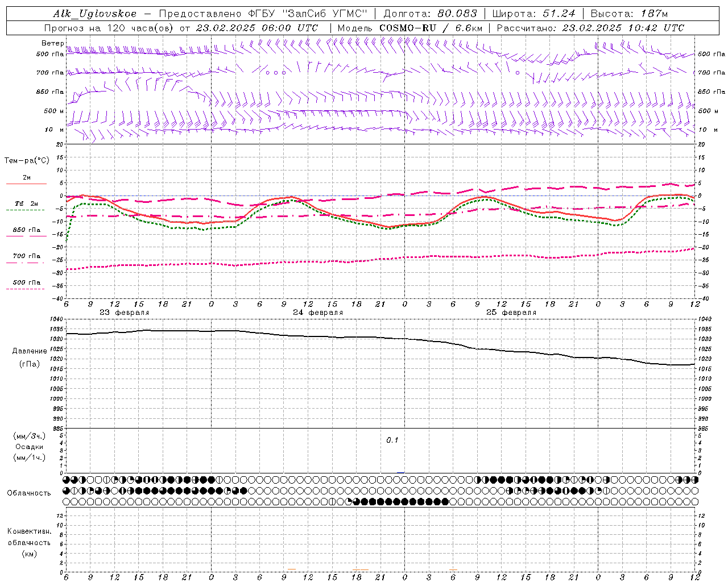Click the (км) convective cloud unit label
Image resolution: width=728 pixels, height=582 pixels.
(x=30, y=554)
